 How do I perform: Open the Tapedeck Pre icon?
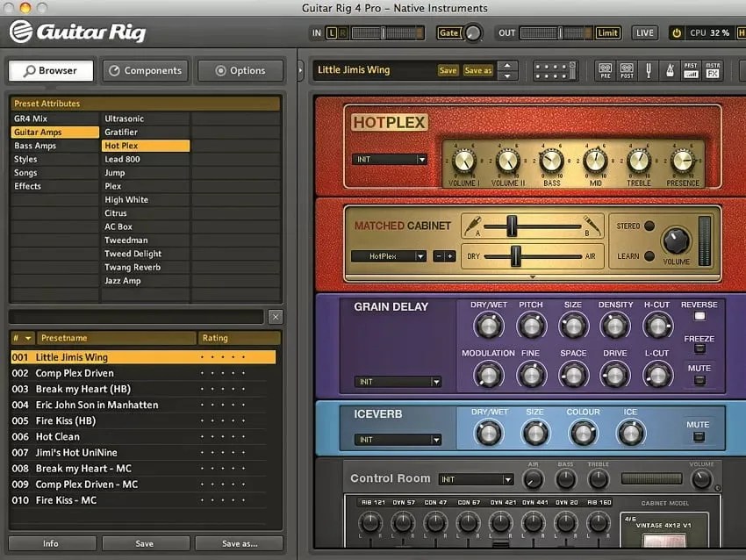(x=606, y=69)
